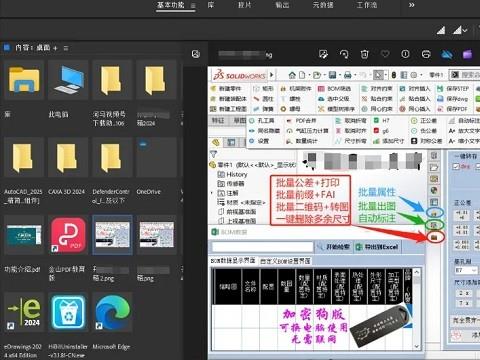
Task: Open the H7 combo box in the preview
Action: pyautogui.click(x=466, y=270)
